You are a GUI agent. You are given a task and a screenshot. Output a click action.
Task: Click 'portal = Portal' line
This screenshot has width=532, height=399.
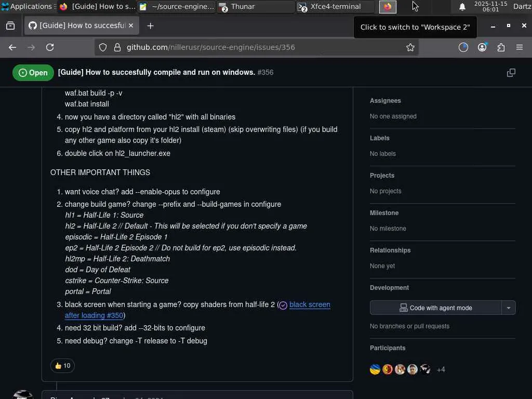click(x=88, y=291)
